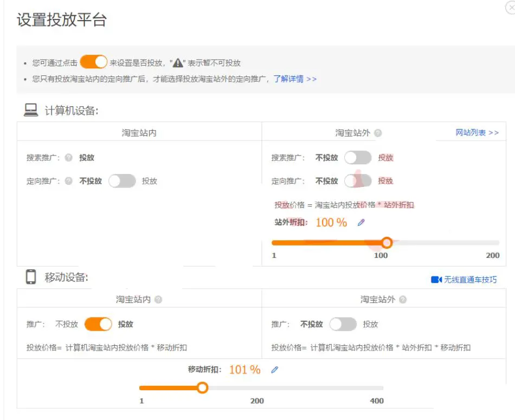This screenshot has width=515, height=420.
Task: Click 不投放 label in mobile 淘宝站内 row
Action: [67, 324]
